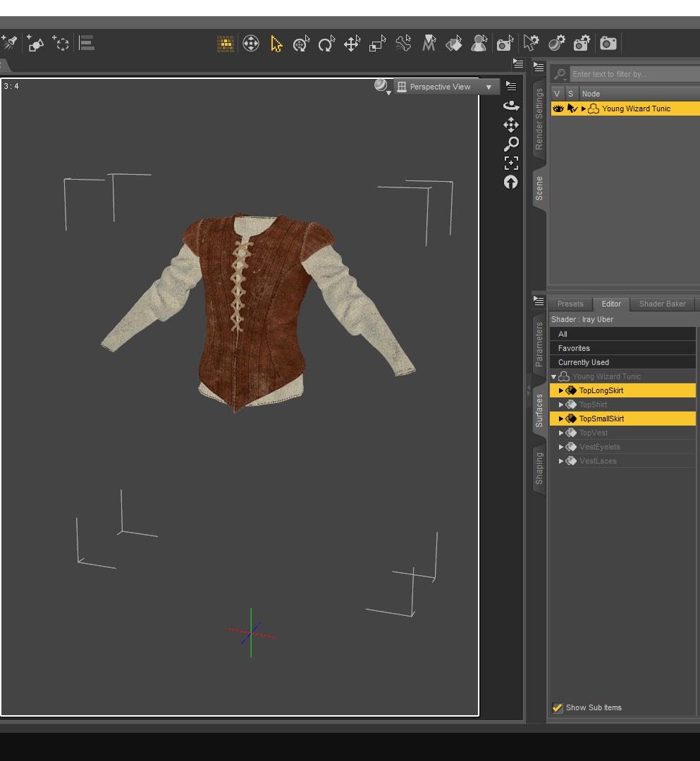Open the Parameters side tab
Viewport: 700px width, 761px height.
[539, 345]
